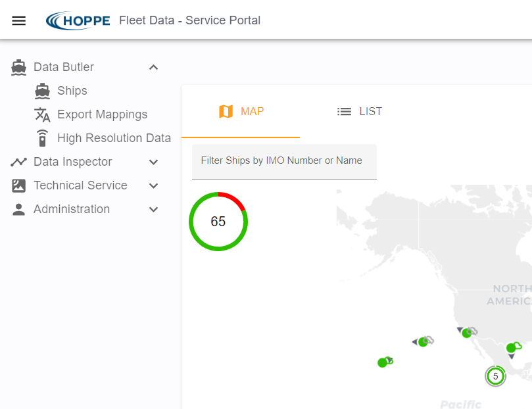
Task: Click the Data Inspector line chart icon
Action: 18,162
